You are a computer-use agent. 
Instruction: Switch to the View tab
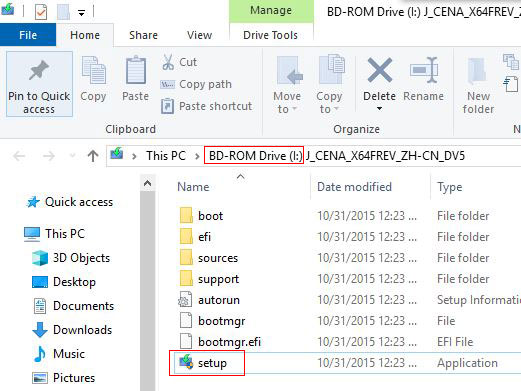click(x=199, y=35)
